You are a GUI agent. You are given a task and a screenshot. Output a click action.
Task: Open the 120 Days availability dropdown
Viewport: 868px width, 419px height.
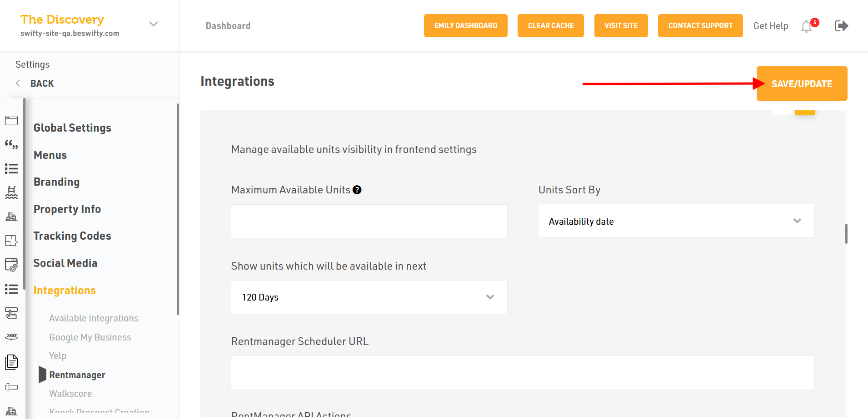[x=369, y=297]
